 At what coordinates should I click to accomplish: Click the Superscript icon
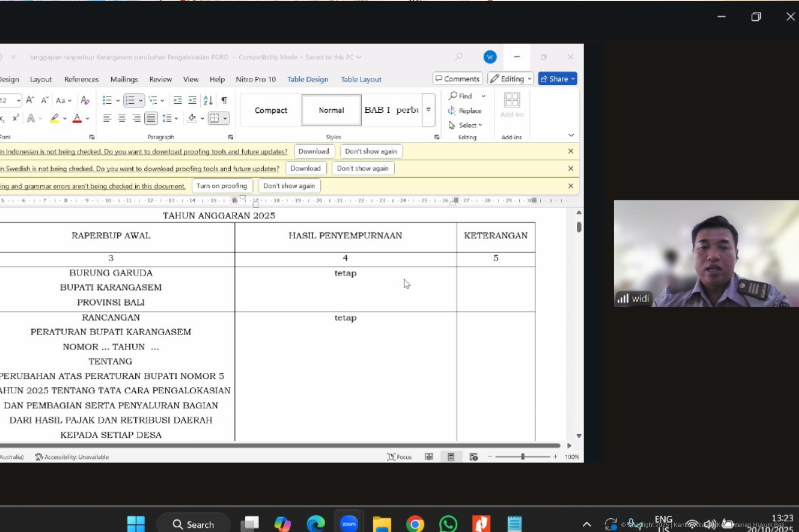[x=15, y=118]
